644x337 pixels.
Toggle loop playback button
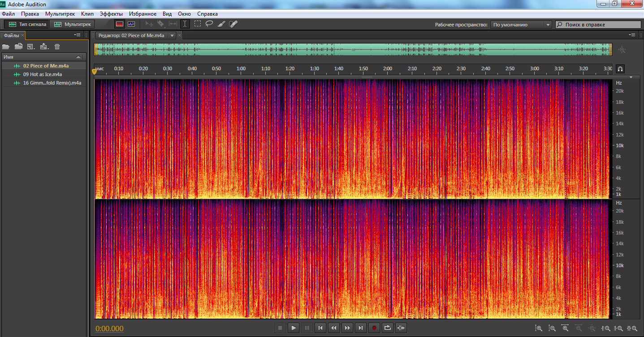pyautogui.click(x=388, y=328)
